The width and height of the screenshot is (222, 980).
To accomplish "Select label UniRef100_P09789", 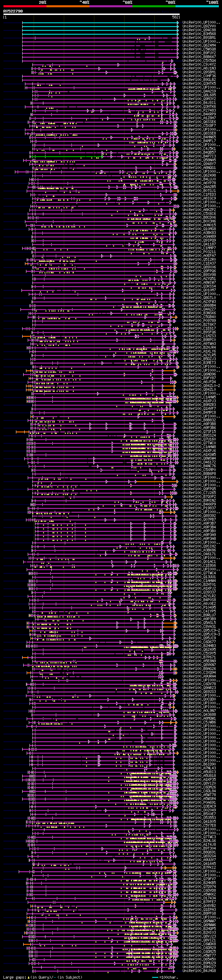I will 199,321.
